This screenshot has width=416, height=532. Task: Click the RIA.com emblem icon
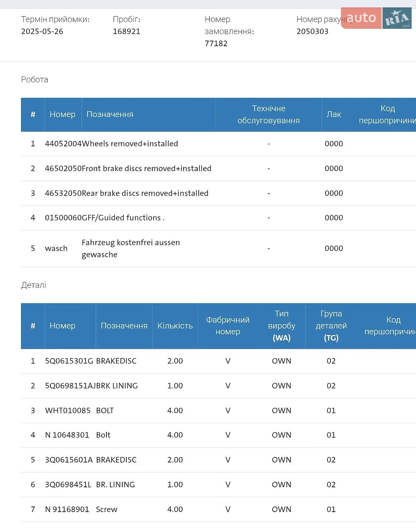397,18
